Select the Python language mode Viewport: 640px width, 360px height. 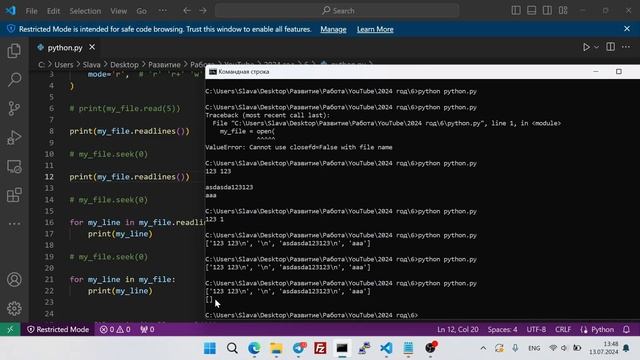(602, 329)
